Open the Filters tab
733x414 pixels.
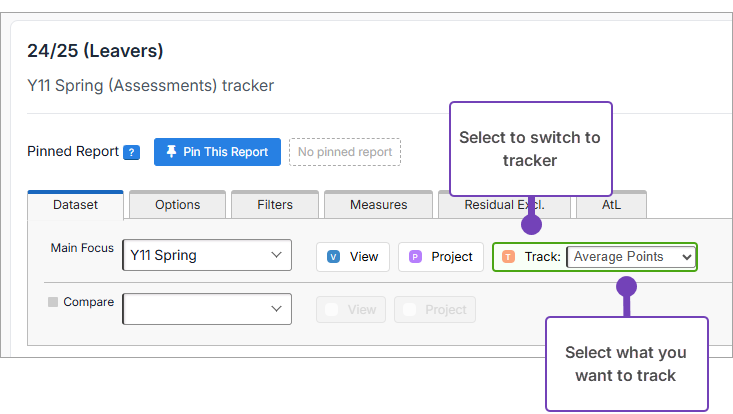[x=275, y=205]
